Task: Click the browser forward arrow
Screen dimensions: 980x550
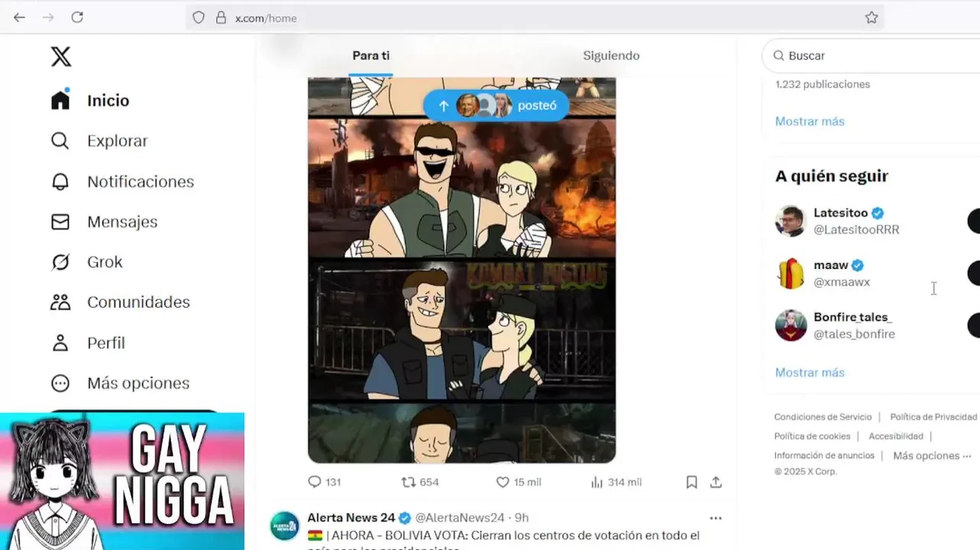Action: [x=48, y=18]
